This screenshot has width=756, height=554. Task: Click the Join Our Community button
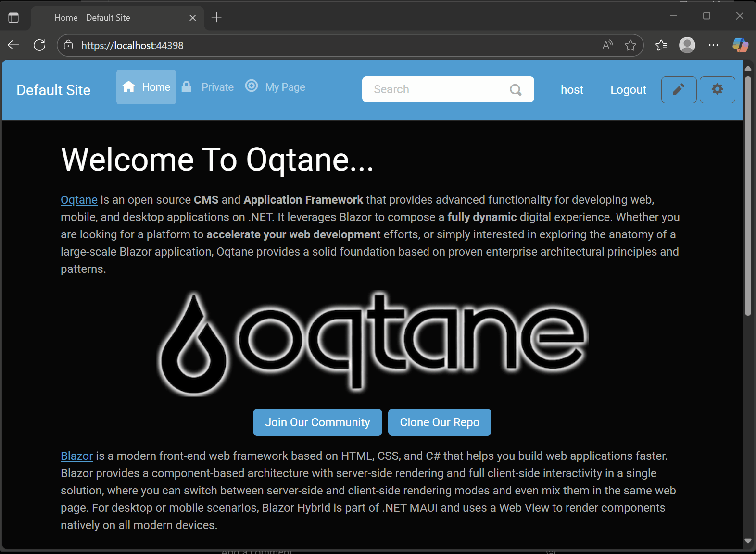(317, 422)
